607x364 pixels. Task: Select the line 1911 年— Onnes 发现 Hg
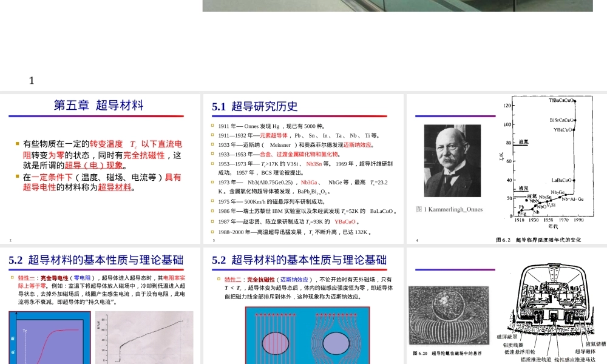pyautogui.click(x=271, y=126)
